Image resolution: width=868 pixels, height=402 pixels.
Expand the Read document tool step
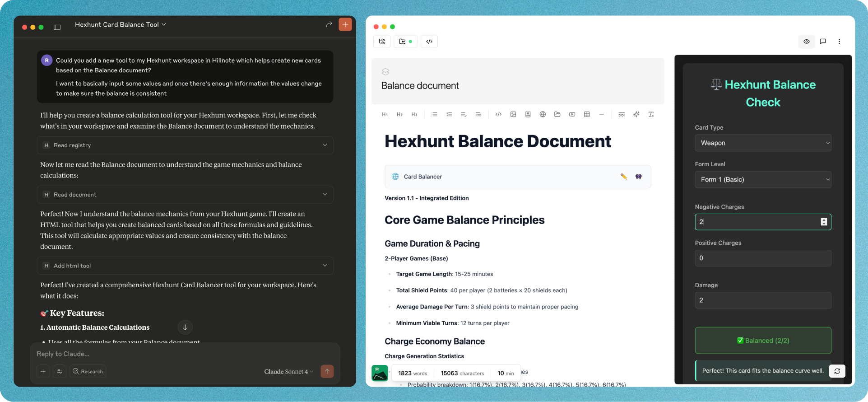[185, 195]
